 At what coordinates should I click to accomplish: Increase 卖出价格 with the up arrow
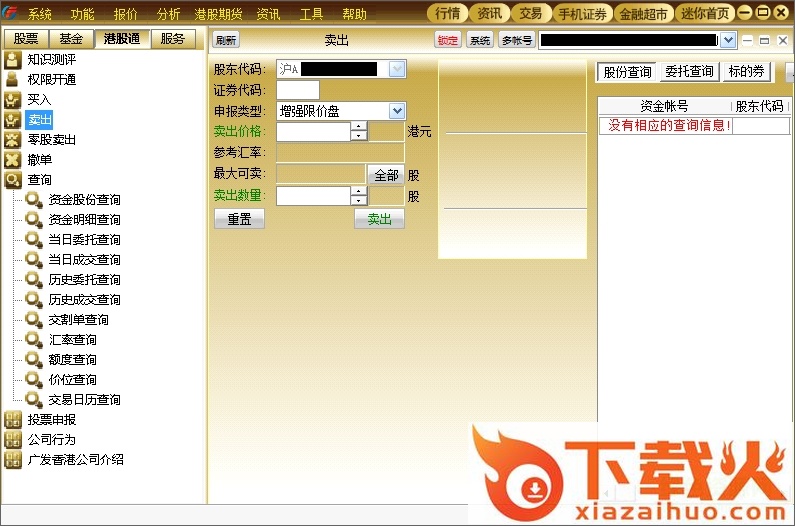[x=359, y=126]
